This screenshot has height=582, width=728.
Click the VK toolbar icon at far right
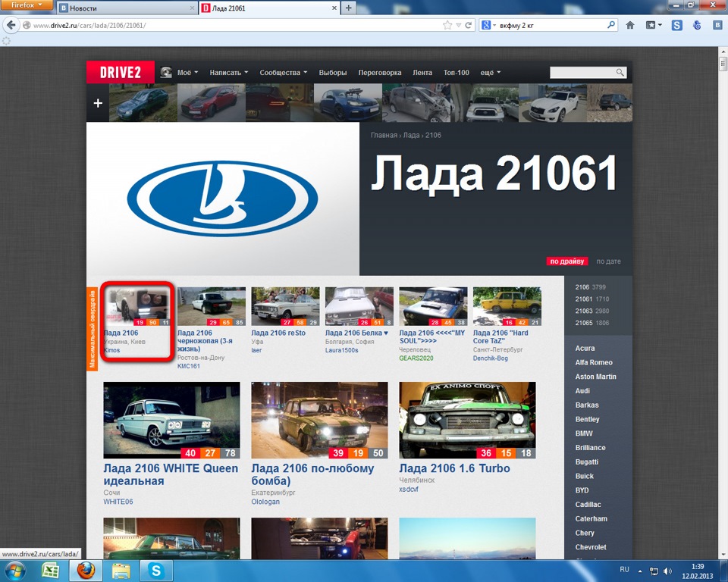717,25
